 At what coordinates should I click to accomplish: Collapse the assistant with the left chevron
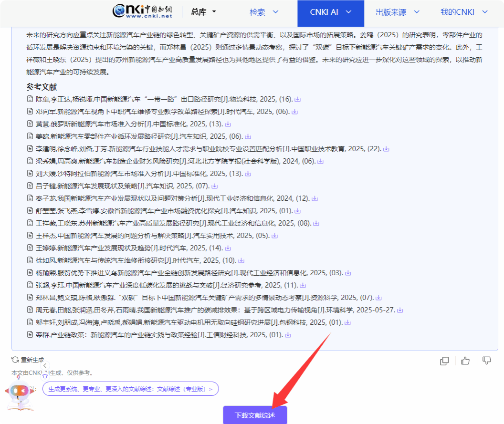(45, 365)
